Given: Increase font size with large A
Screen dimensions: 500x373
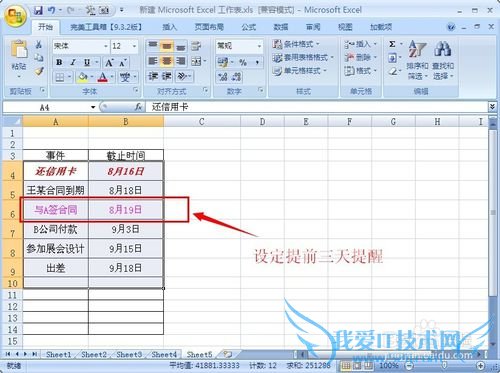Looking at the screenshot, I should pyautogui.click(x=109, y=62).
